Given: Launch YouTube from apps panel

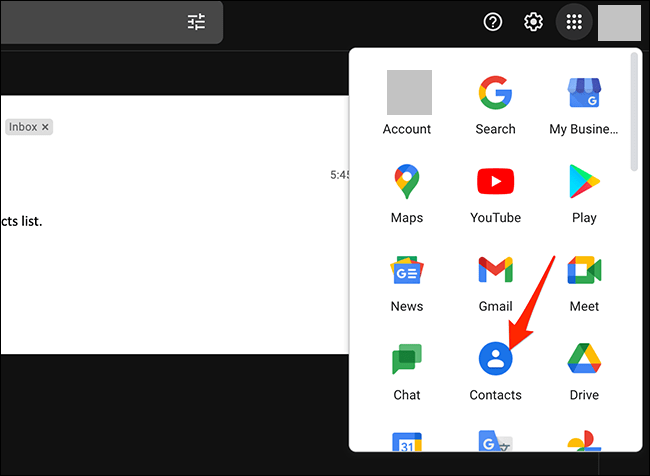Looking at the screenshot, I should (495, 194).
